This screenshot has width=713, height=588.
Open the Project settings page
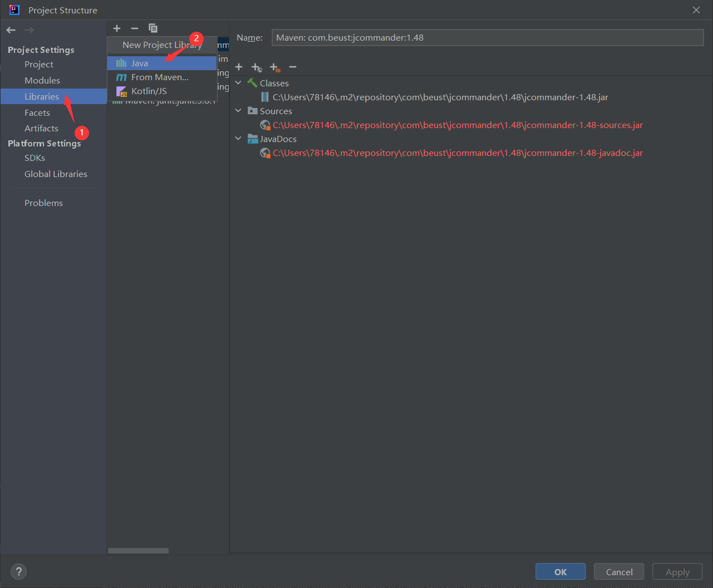tap(39, 65)
